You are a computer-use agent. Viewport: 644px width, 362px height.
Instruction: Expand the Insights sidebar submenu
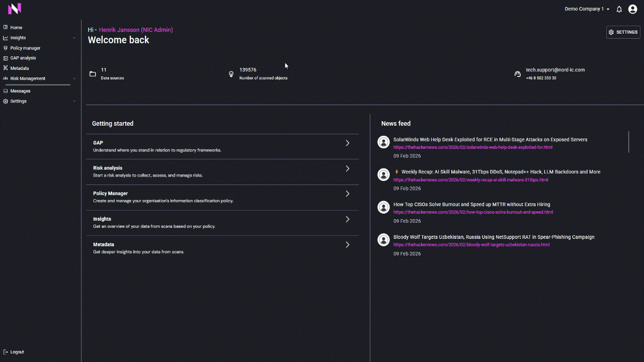coord(74,38)
